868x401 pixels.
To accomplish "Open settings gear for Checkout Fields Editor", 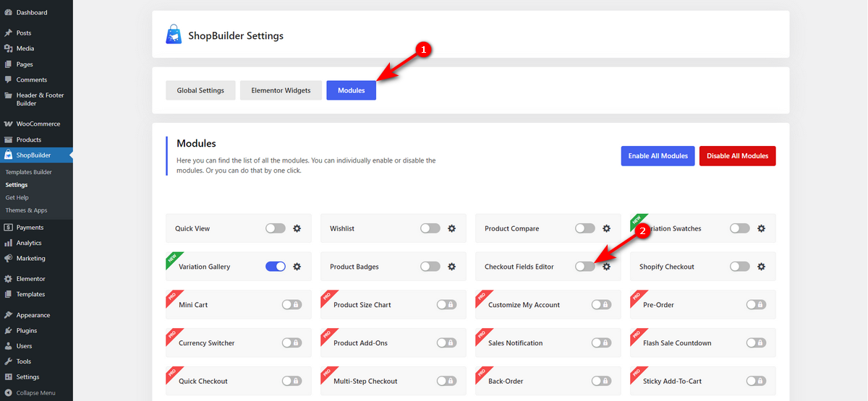I will pyautogui.click(x=606, y=267).
